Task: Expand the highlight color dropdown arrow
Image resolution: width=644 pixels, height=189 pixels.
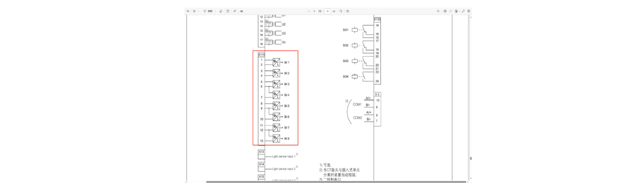Action: click(x=198, y=11)
